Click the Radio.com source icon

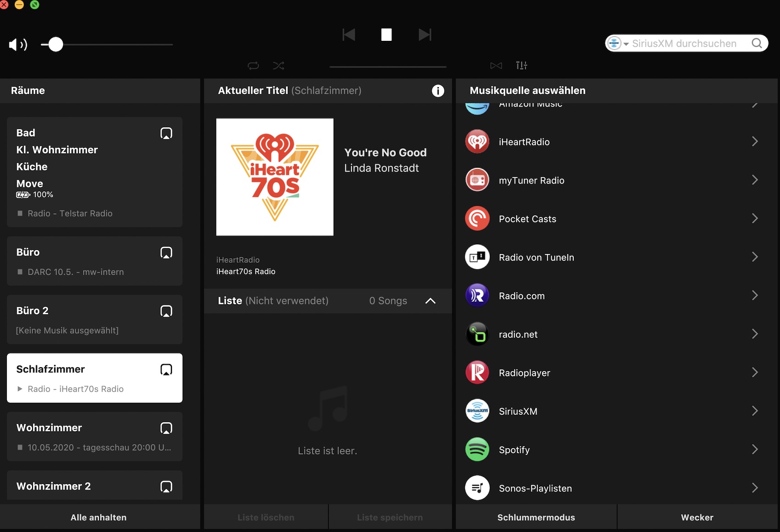point(477,296)
